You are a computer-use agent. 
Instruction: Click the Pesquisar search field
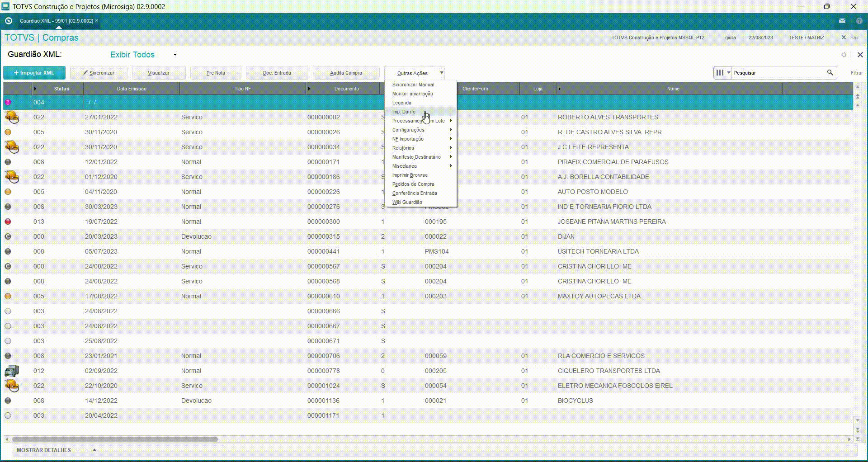(x=778, y=73)
